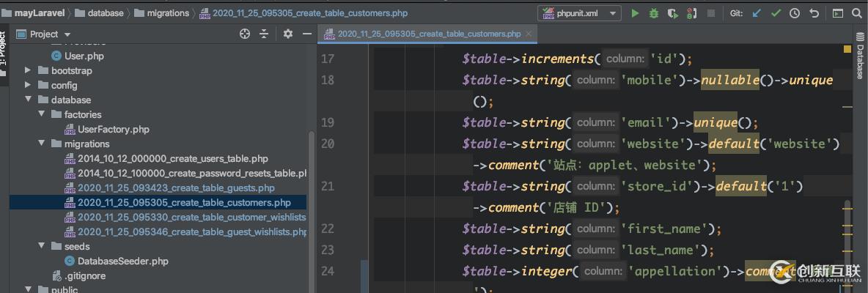Click the Git update project arrow
The image size is (868, 293).
point(757,13)
